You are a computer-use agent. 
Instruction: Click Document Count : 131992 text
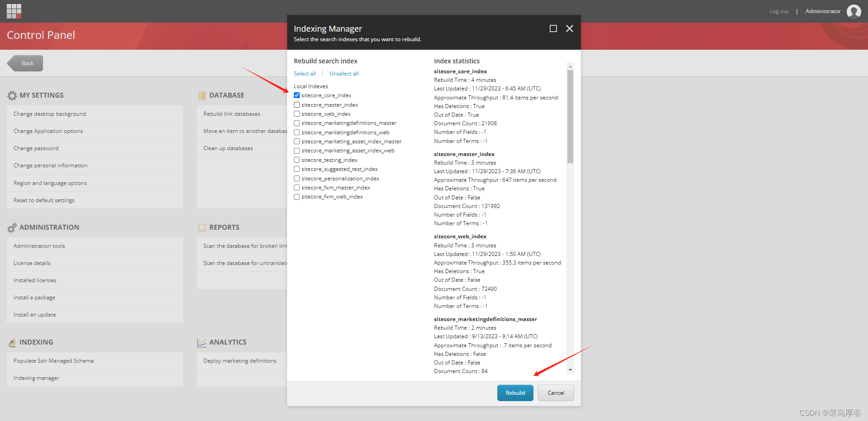tap(467, 206)
